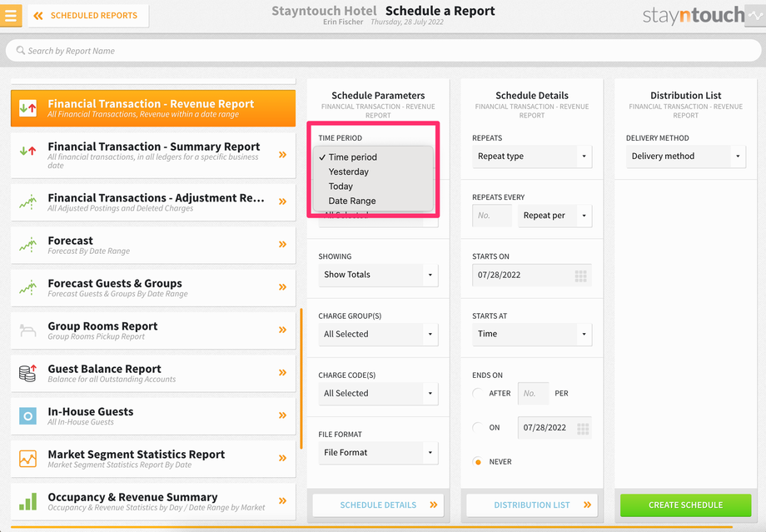Image resolution: width=766 pixels, height=532 pixels.
Task: Select the Ends On Never radio button
Action: coord(478,462)
